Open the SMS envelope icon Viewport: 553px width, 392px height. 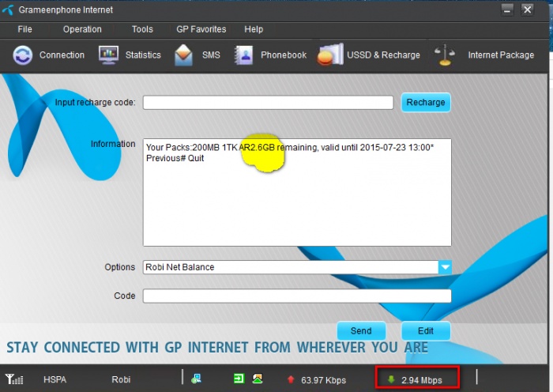pos(184,55)
